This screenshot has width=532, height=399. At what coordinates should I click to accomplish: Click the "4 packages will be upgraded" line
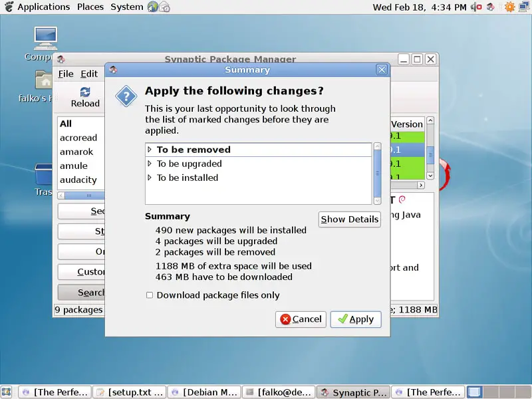click(x=216, y=241)
